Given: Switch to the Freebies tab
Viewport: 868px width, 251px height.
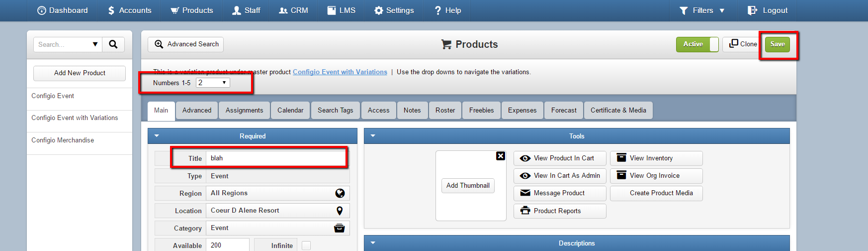Looking at the screenshot, I should [x=482, y=111].
